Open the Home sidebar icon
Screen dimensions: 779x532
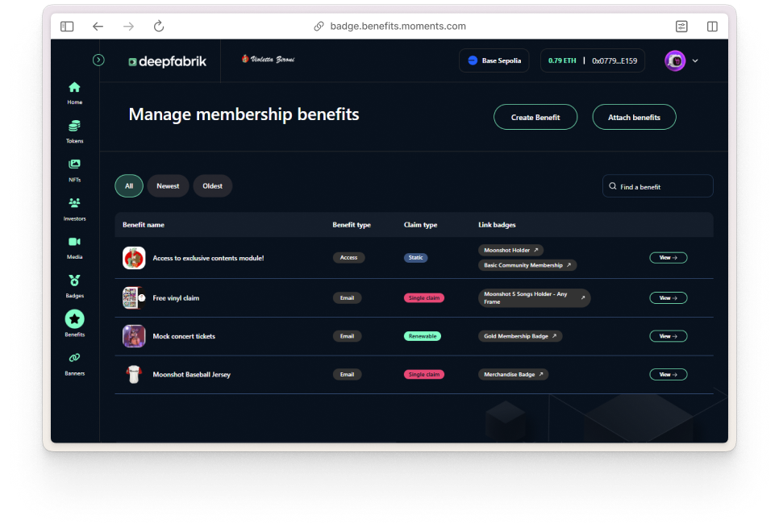click(x=74, y=88)
